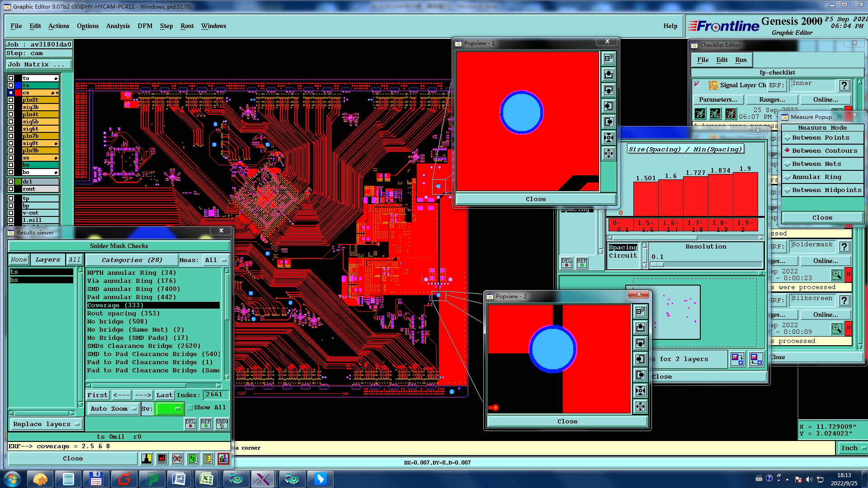Image resolution: width=868 pixels, height=488 pixels.
Task: Click the DEL icon in Results viewer
Action: (190, 423)
